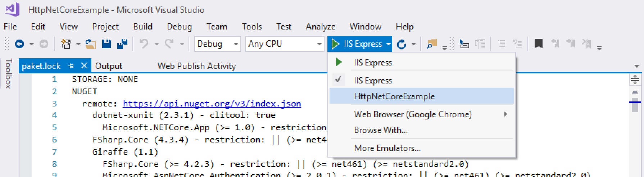
Task: Open the api.nuget.org index.json link
Action: [x=212, y=104]
